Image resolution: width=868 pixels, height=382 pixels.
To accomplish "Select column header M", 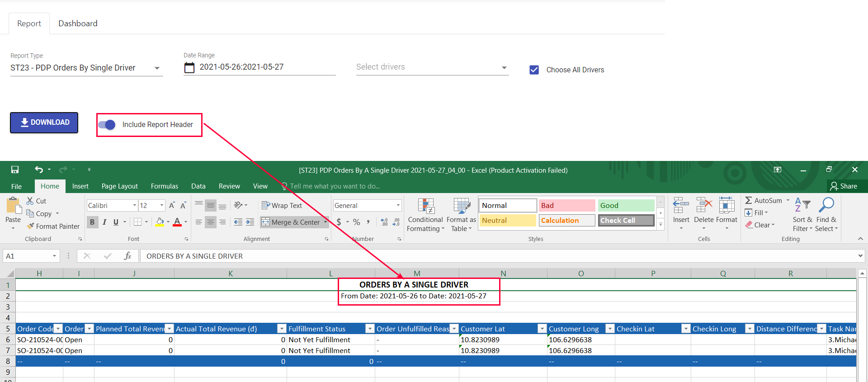I will (x=417, y=274).
